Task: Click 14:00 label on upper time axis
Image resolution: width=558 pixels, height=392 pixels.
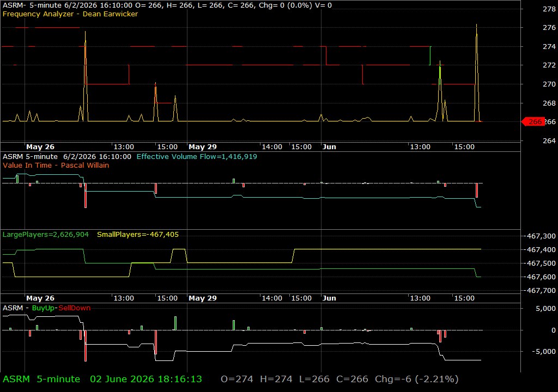Action: (x=272, y=147)
